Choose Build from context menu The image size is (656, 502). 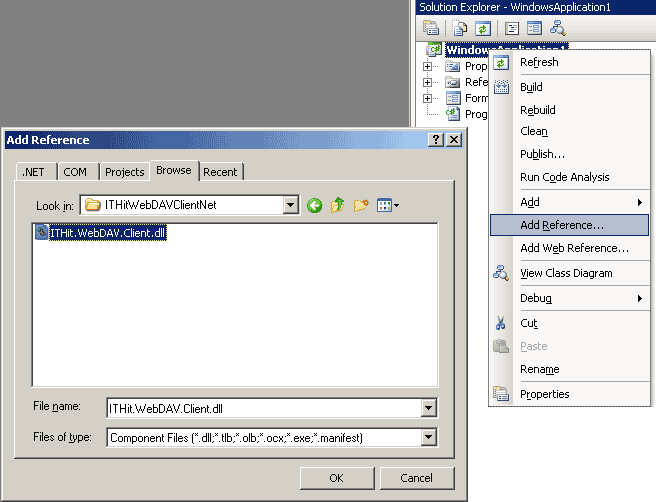coord(569,87)
